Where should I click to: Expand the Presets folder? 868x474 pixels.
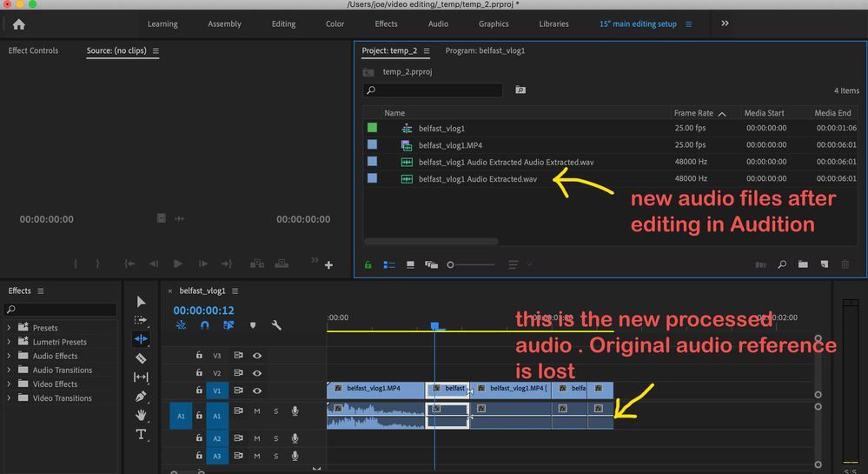[9, 328]
